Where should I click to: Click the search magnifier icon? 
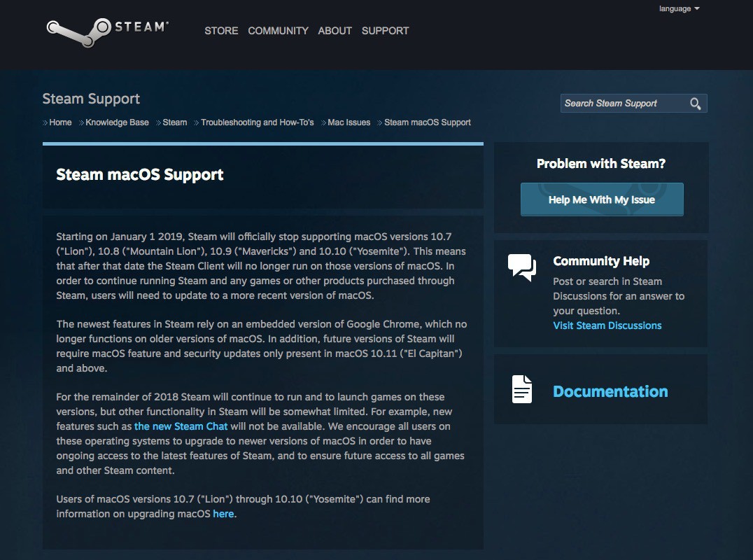coord(695,104)
